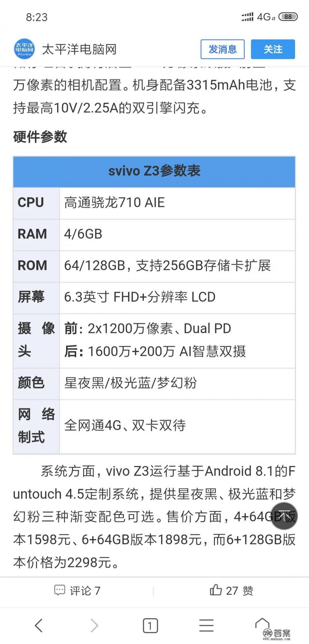309x644 pixels.
Task: Go forward using the right arrow icon
Action: tap(94, 626)
